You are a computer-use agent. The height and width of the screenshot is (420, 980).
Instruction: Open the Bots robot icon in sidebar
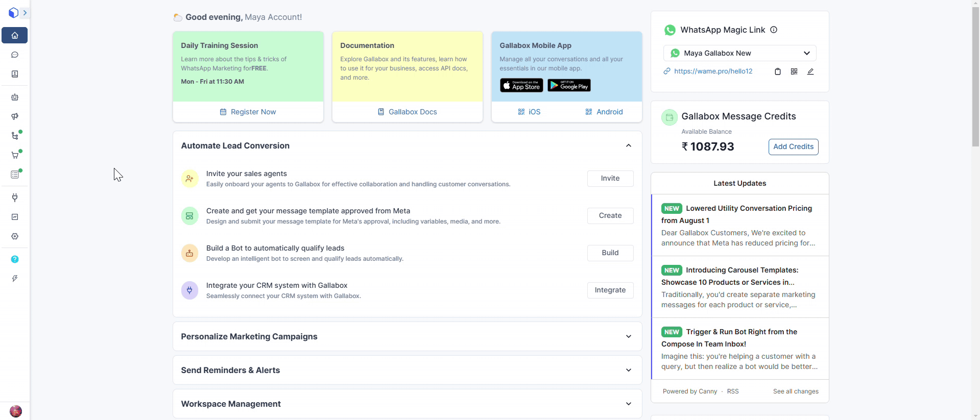click(x=15, y=97)
